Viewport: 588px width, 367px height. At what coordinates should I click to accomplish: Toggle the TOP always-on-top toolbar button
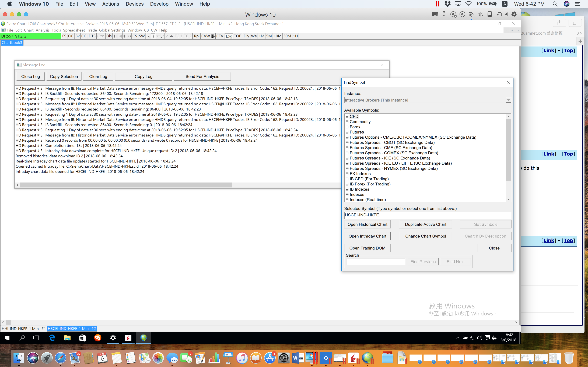237,36
